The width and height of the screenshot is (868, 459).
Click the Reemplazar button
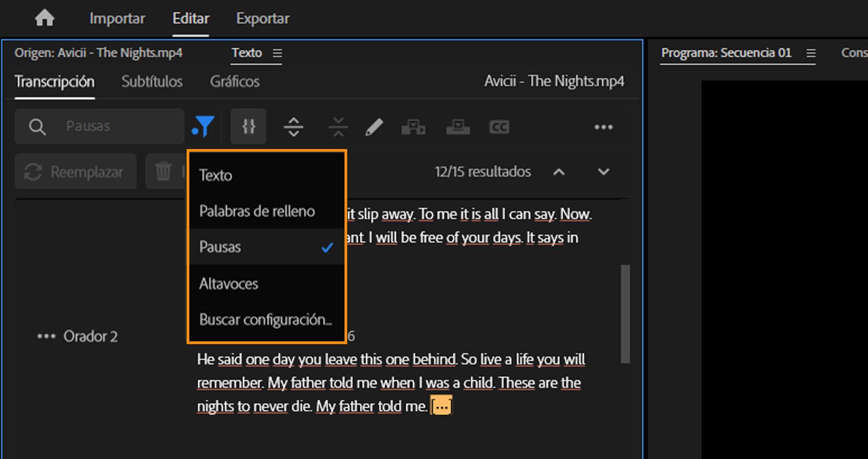(x=75, y=172)
